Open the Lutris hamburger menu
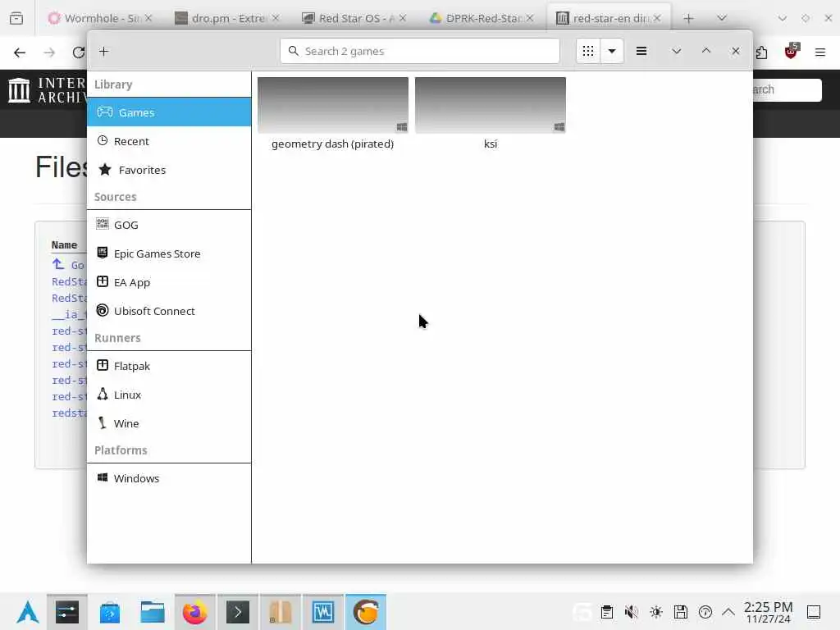The image size is (840, 630). click(x=641, y=52)
